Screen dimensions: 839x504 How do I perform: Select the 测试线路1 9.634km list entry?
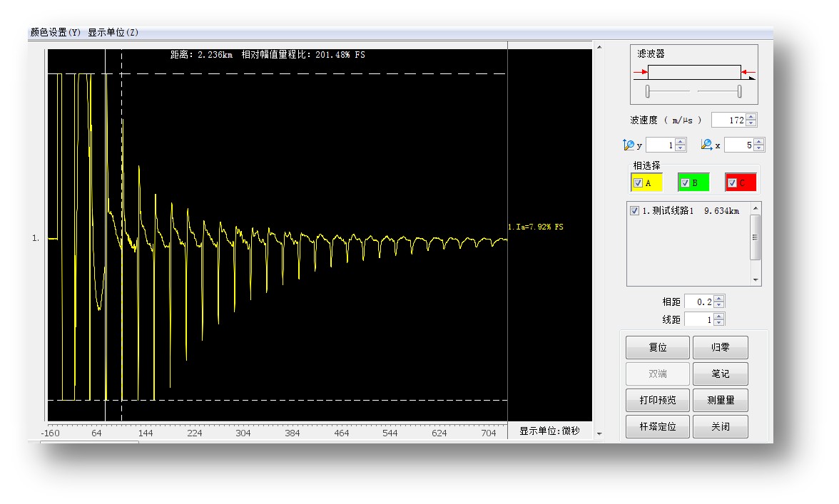[691, 210]
